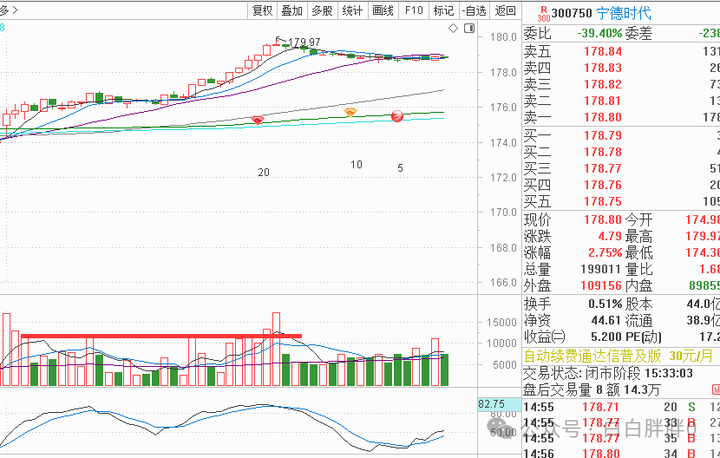The image size is (720, 458).
Task: Click the 内盘 label
Action: [639, 286]
